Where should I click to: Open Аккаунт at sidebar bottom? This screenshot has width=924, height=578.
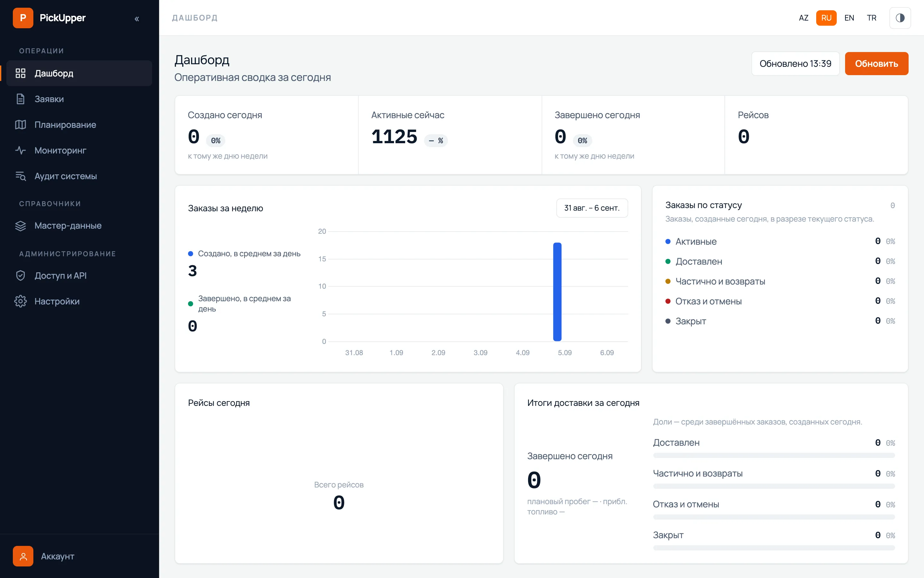tap(79, 556)
